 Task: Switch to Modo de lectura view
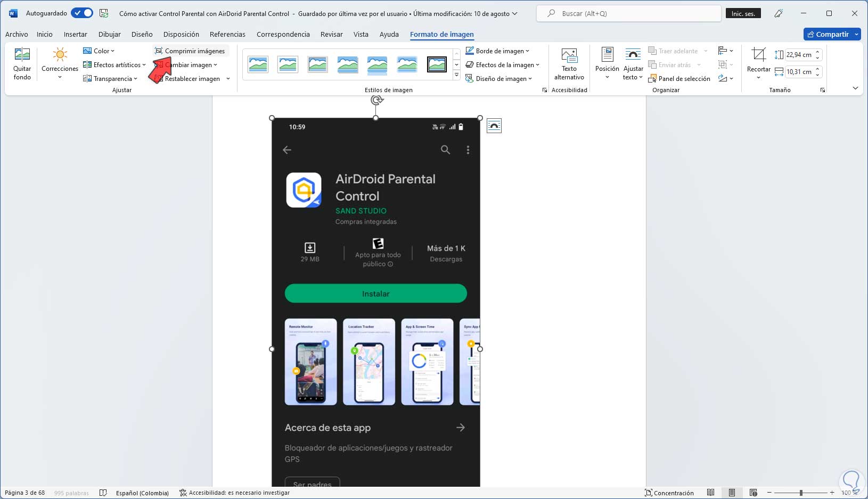710,493
